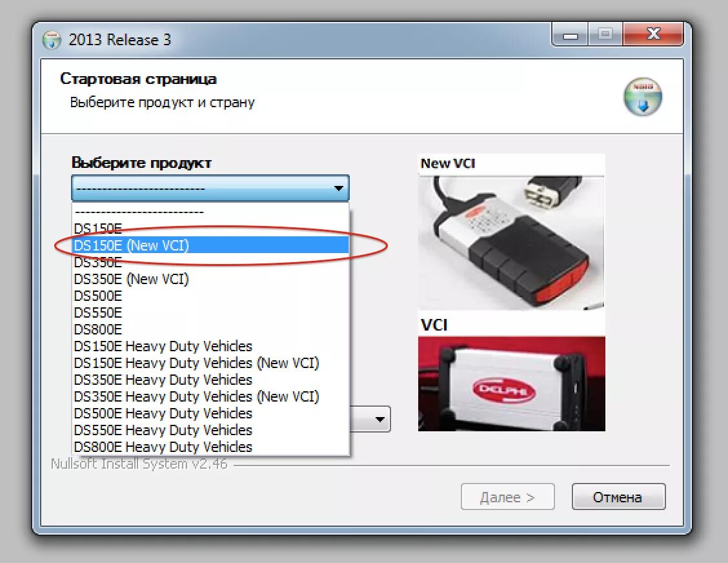Viewport: 728px width, 563px height.
Task: Select DS800E Heavy Duty Vehicles
Action: (210, 446)
